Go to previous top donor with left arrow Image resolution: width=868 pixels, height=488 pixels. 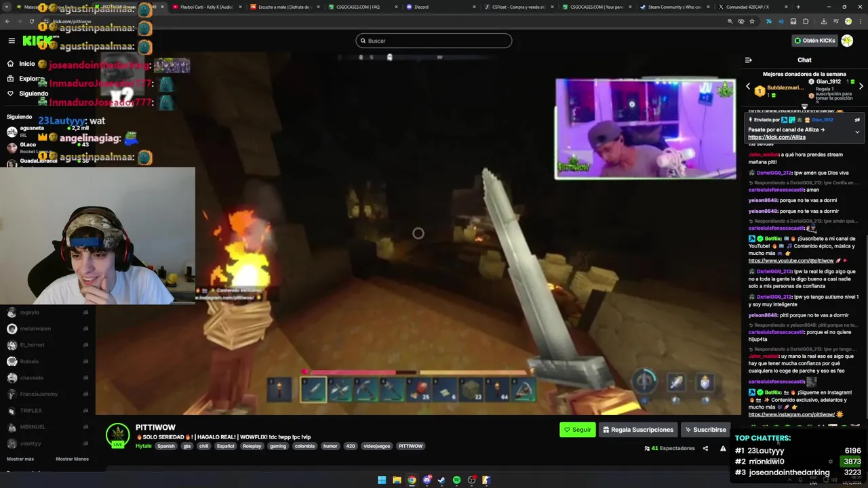click(748, 87)
